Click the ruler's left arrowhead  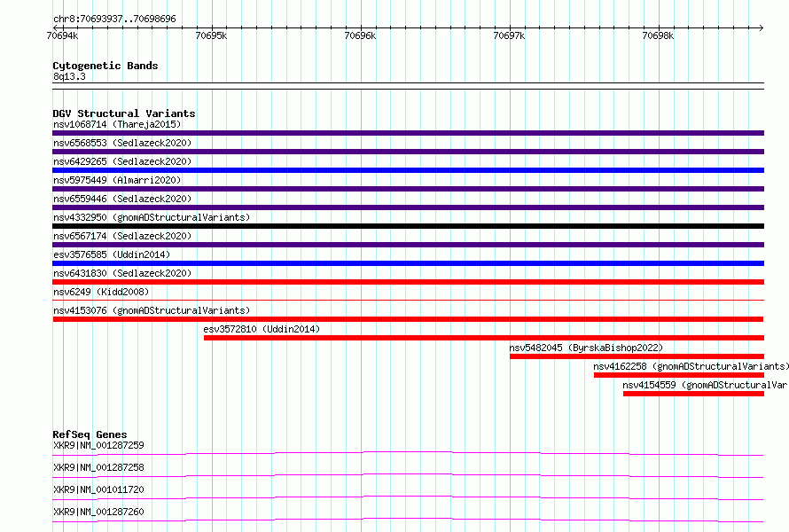coord(55,27)
